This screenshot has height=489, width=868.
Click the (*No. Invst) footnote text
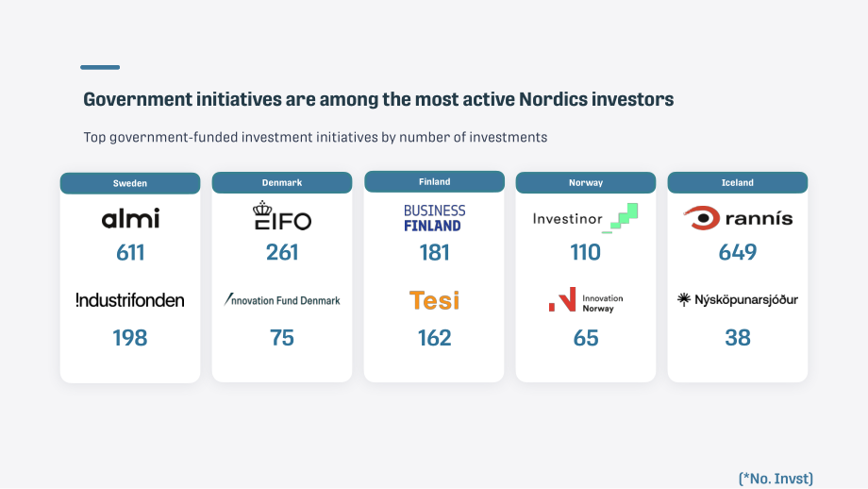point(776,479)
